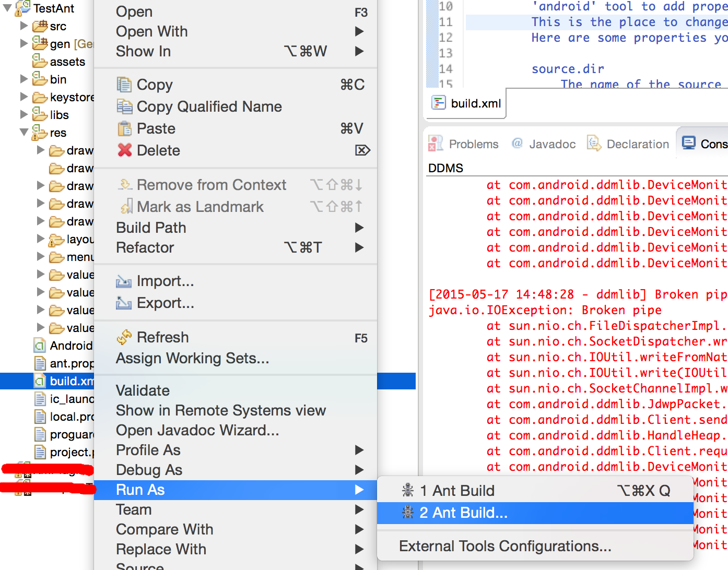The height and width of the screenshot is (570, 728).
Task: Expand the libs folder arrow
Action: coord(24,115)
